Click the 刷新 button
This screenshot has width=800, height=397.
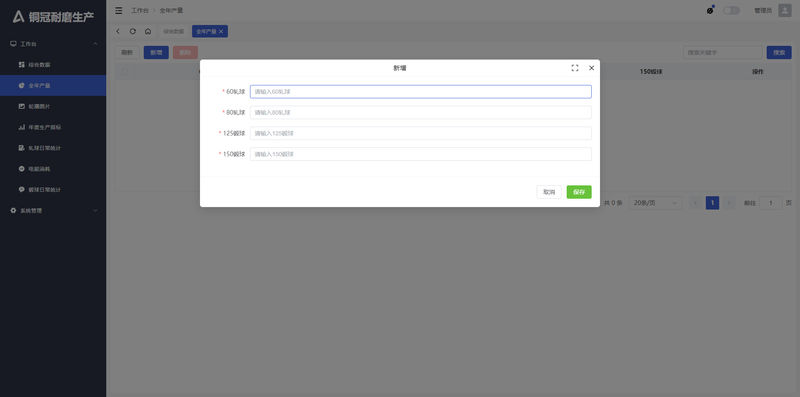pyautogui.click(x=127, y=53)
